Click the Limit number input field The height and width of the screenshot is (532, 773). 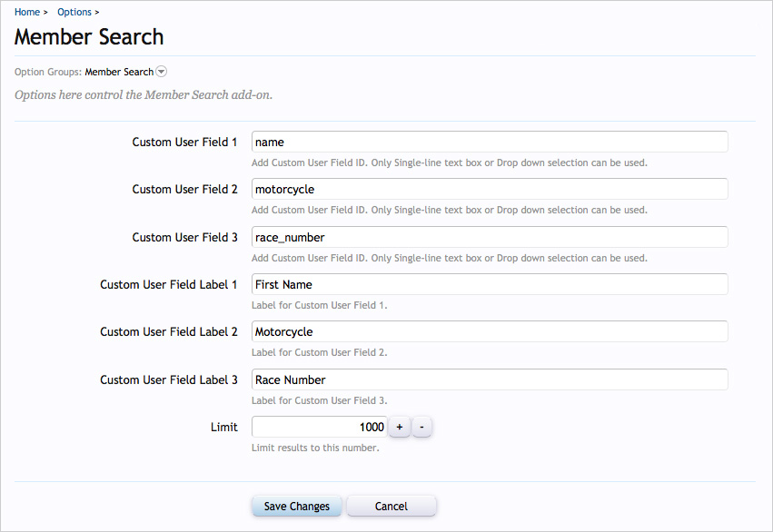pos(319,427)
